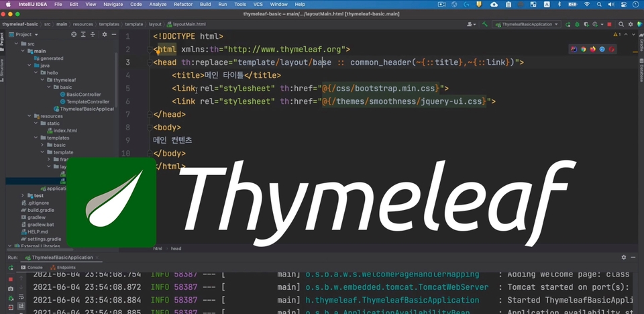Open the macOS Bluetooth menu bar icon
This screenshot has width=644, height=314.
(559, 4)
